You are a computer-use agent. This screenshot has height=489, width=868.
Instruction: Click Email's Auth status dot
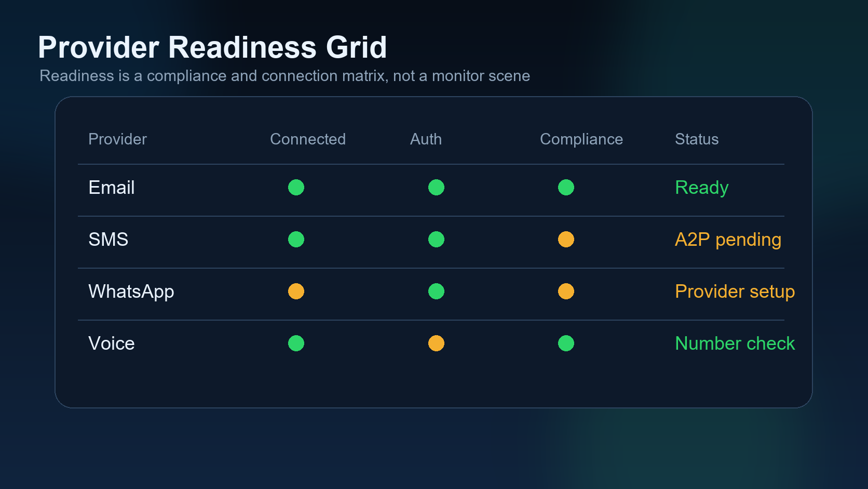436,187
